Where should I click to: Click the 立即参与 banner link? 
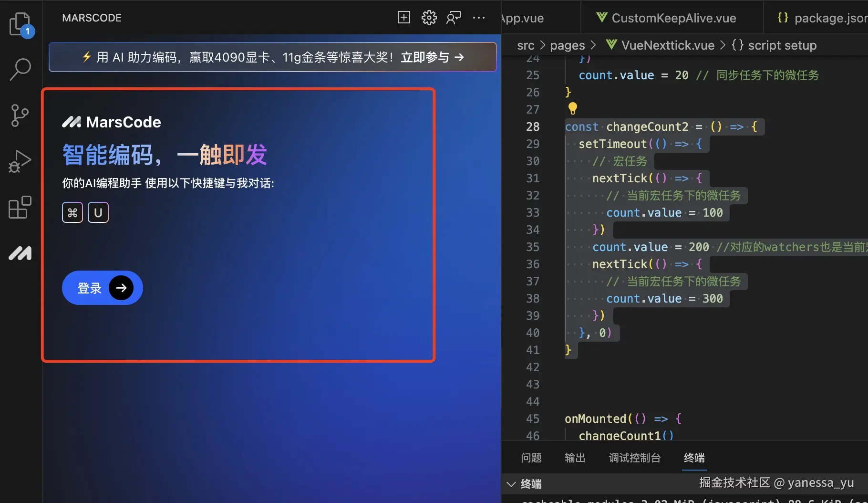[432, 57]
